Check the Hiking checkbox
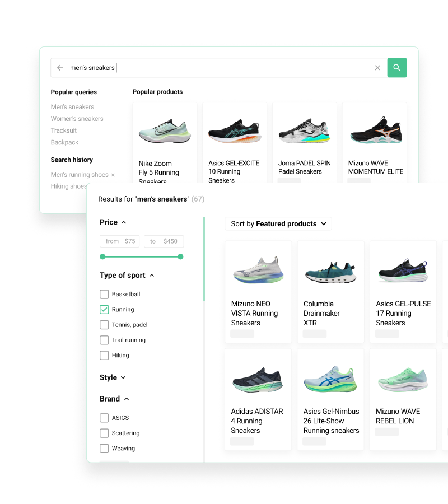This screenshot has width=448, height=504. coord(104,355)
